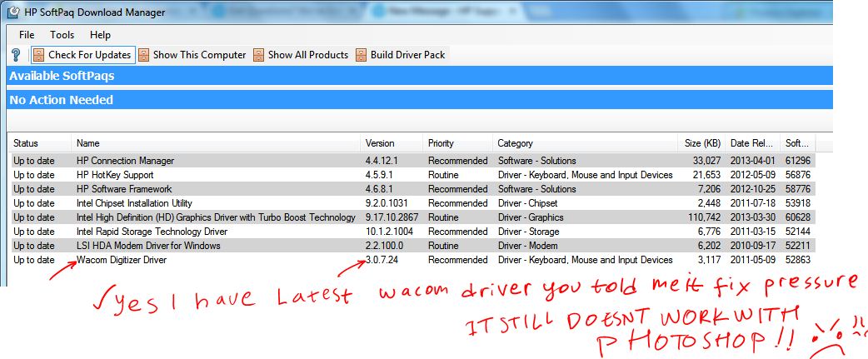Click the Driver - Storage category cell

tap(529, 232)
